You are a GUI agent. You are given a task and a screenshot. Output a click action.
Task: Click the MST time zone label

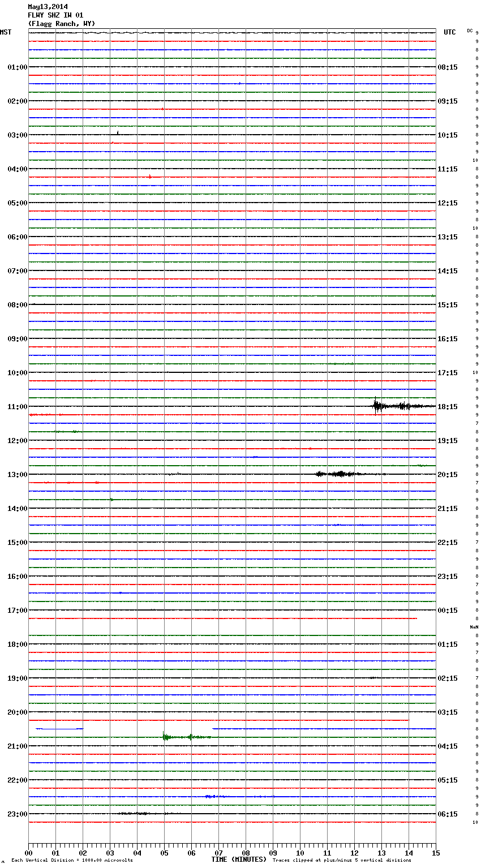tap(6, 32)
